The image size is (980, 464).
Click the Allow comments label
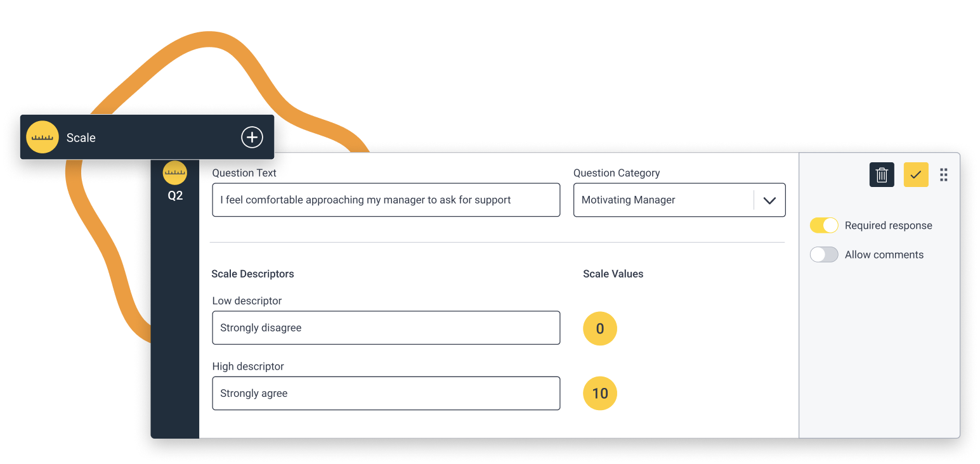884,254
